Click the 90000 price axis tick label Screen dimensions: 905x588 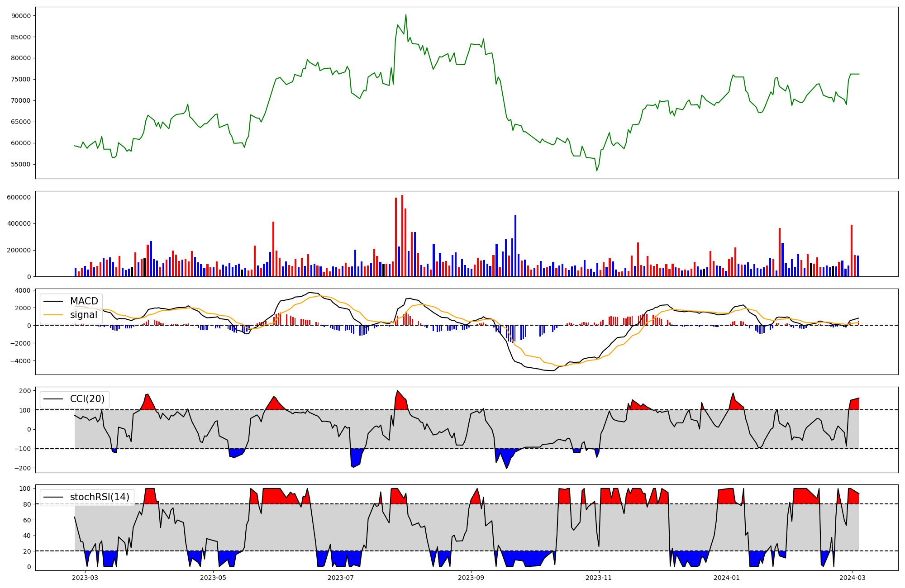(x=20, y=16)
